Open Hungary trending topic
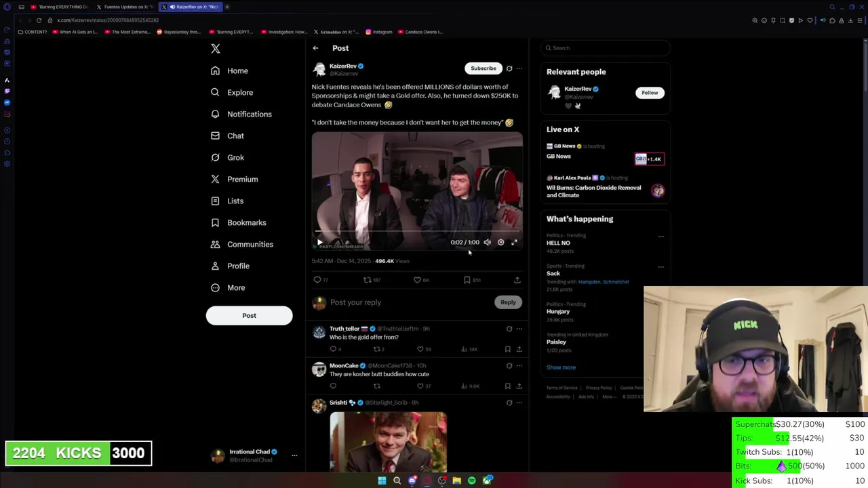 tap(558, 311)
